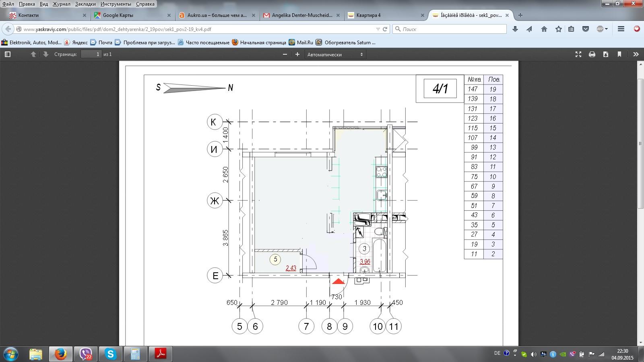
Task: Zoom in with the plus button
Action: [x=297, y=54]
